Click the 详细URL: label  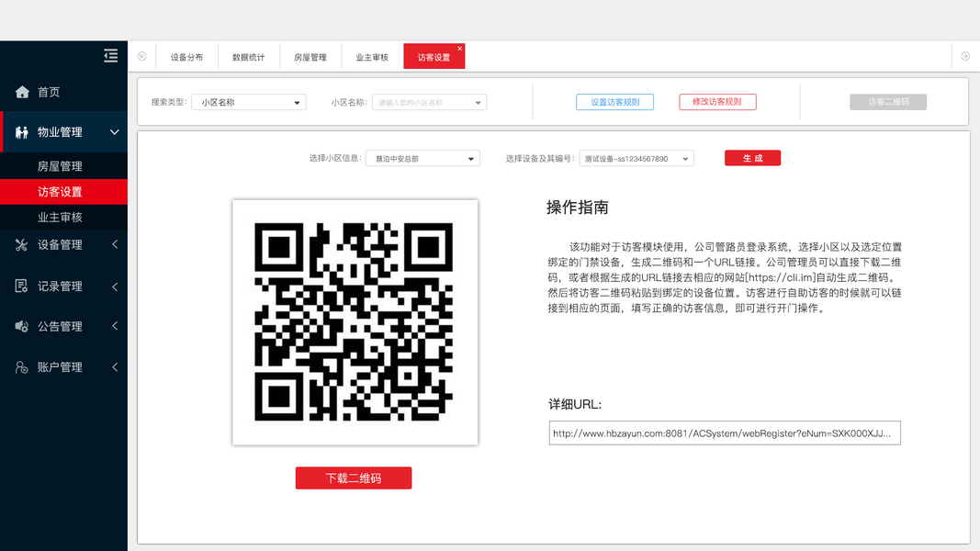point(575,404)
